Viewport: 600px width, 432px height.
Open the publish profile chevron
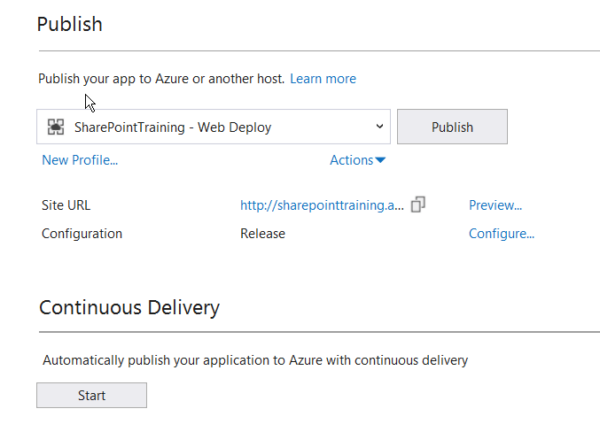(x=379, y=127)
